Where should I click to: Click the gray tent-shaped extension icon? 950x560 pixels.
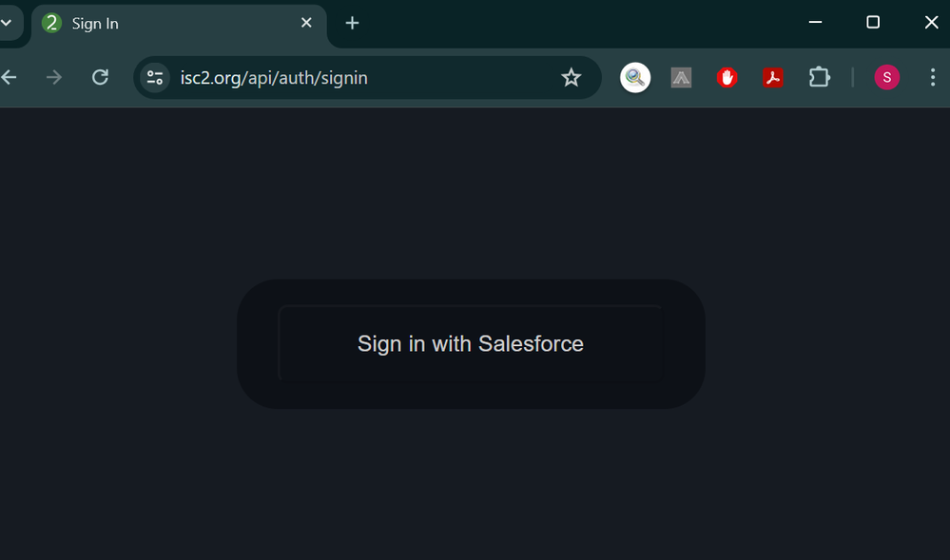pos(680,77)
